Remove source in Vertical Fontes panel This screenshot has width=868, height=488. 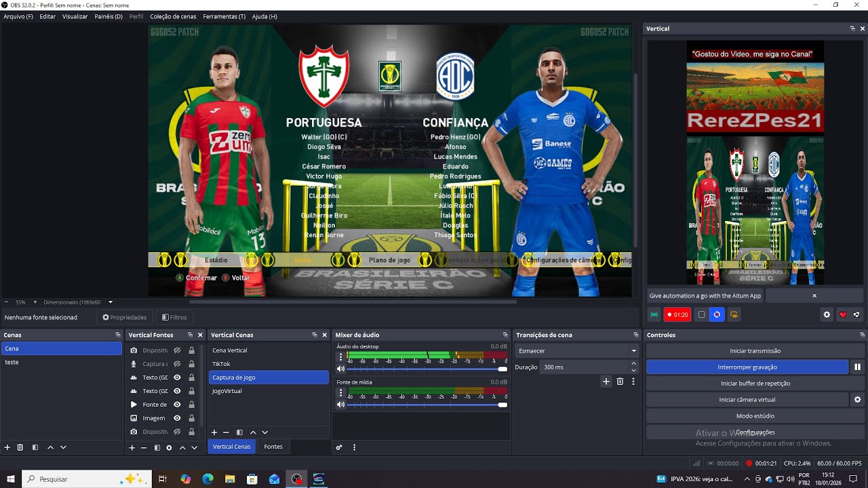(x=144, y=448)
